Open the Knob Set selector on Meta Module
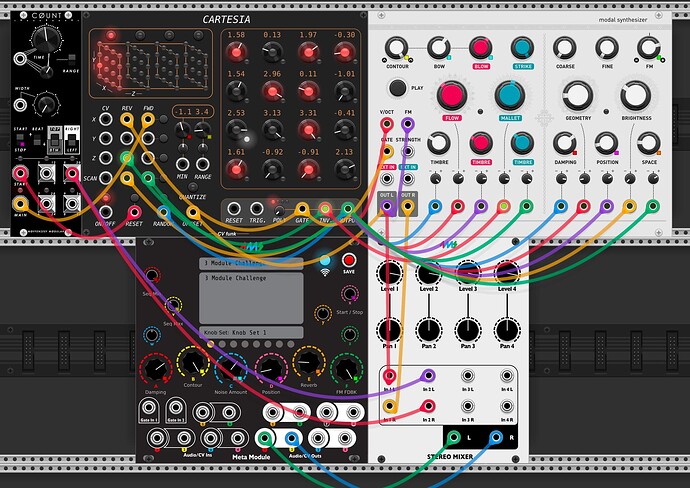 pos(252,331)
